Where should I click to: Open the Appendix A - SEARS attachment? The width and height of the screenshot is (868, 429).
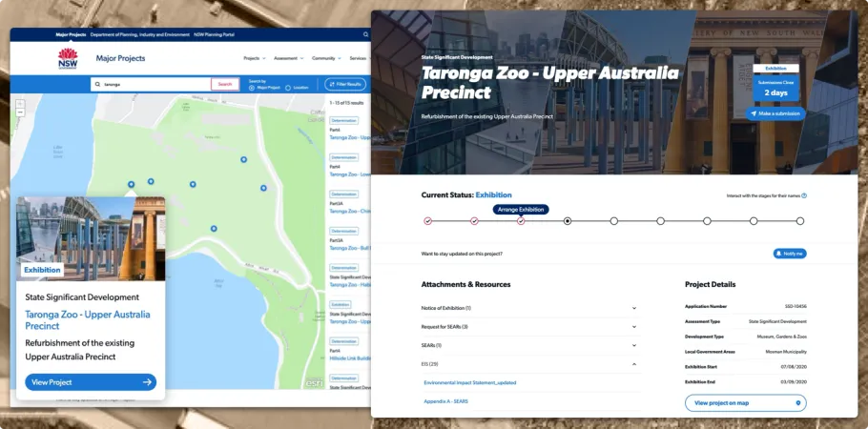(x=445, y=400)
